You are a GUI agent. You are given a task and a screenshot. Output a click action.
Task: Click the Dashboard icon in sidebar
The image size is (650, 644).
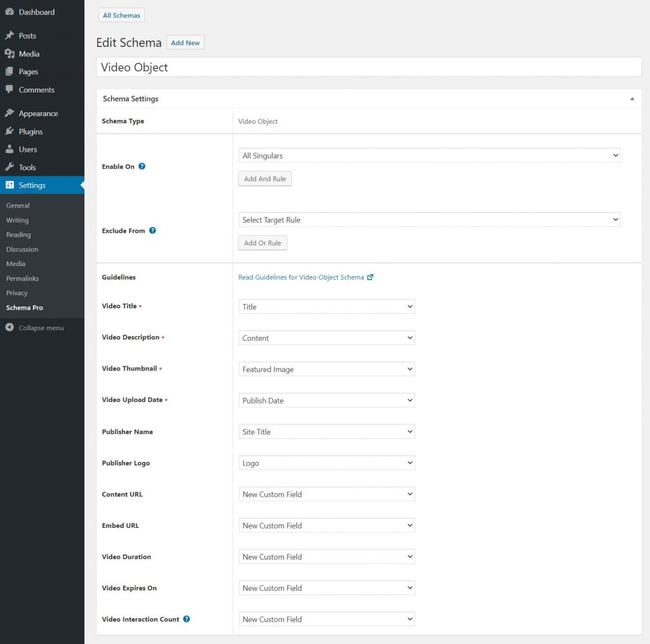[10, 12]
